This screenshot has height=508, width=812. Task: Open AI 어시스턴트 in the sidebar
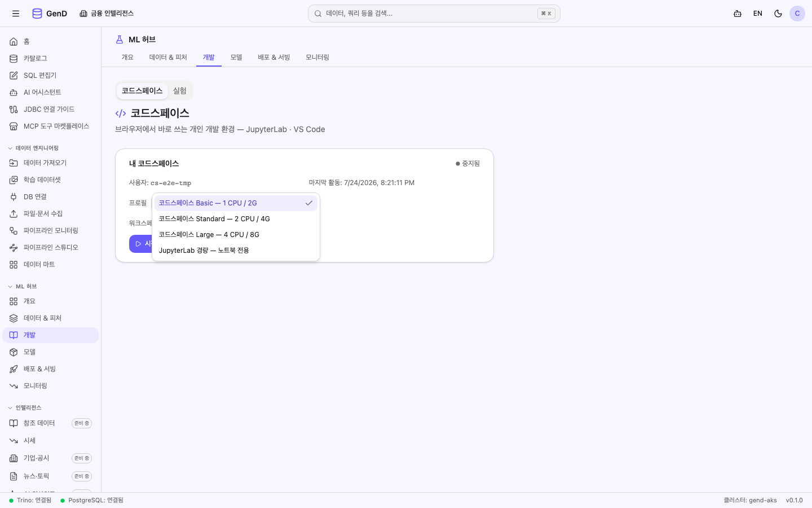[51, 93]
